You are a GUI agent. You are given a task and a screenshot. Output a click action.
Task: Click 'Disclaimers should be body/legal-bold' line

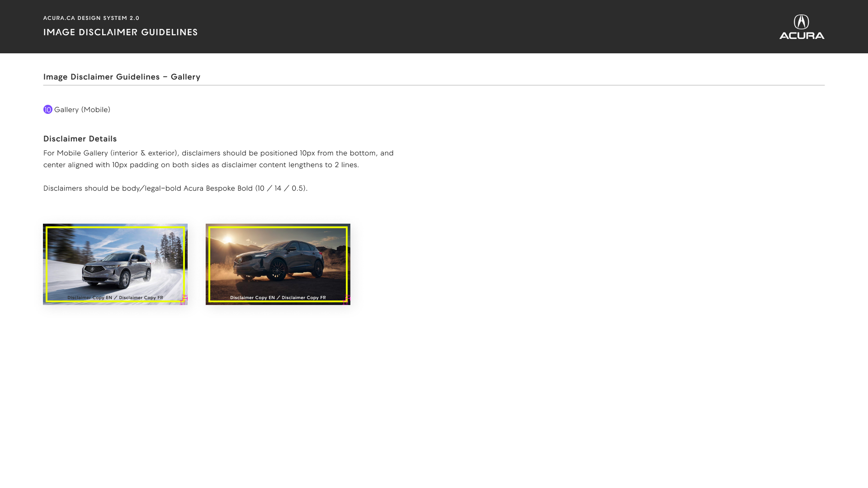(175, 188)
